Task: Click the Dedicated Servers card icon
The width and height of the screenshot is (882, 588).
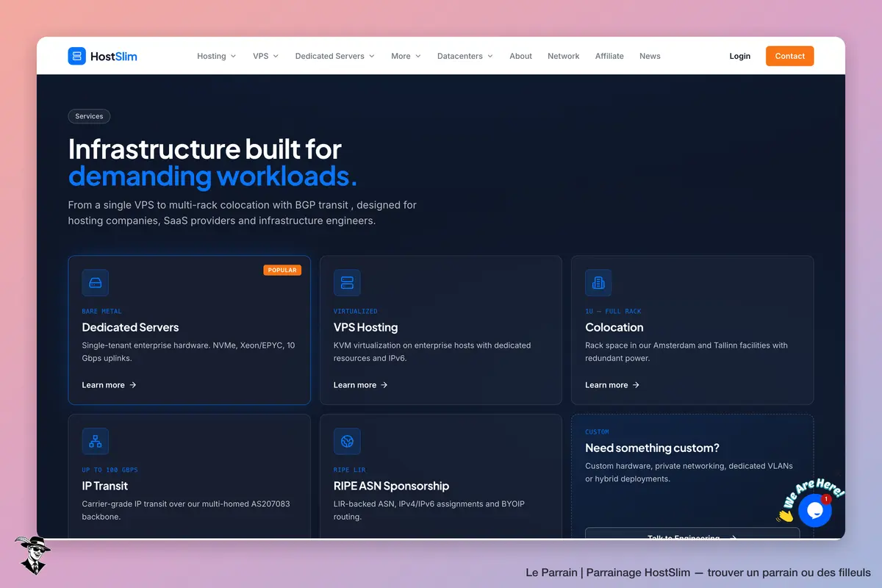Action: click(96, 283)
